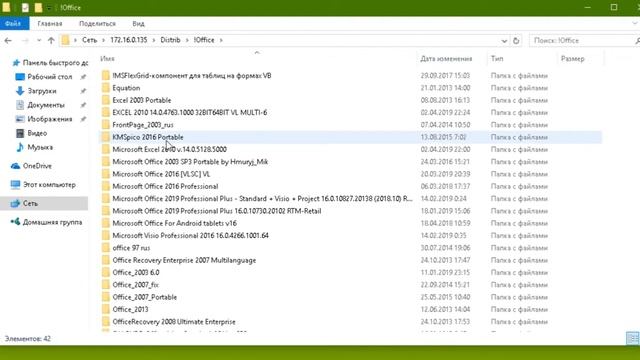Open Загрузки in sidebar
This screenshot has width=640, height=360.
tap(42, 91)
